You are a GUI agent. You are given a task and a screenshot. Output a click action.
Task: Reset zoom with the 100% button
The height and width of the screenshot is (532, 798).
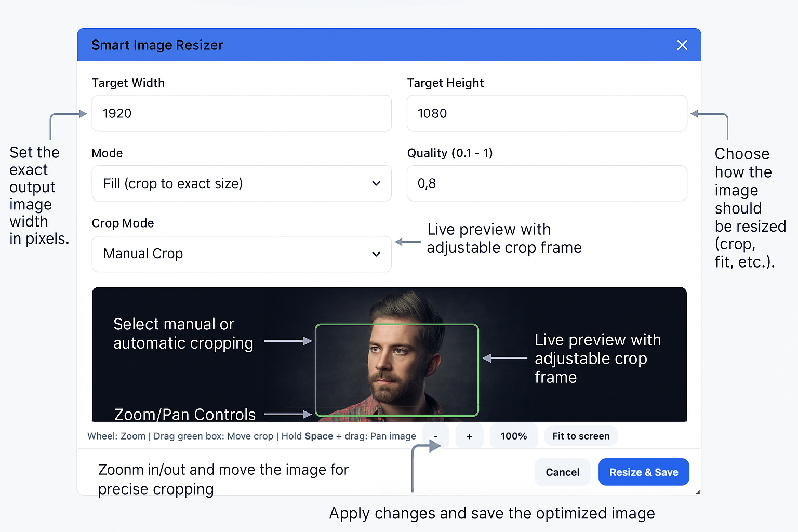(x=513, y=436)
